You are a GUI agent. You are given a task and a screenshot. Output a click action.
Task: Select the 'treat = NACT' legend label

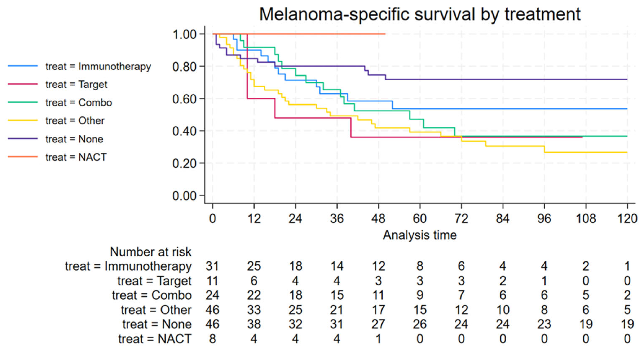76,157
